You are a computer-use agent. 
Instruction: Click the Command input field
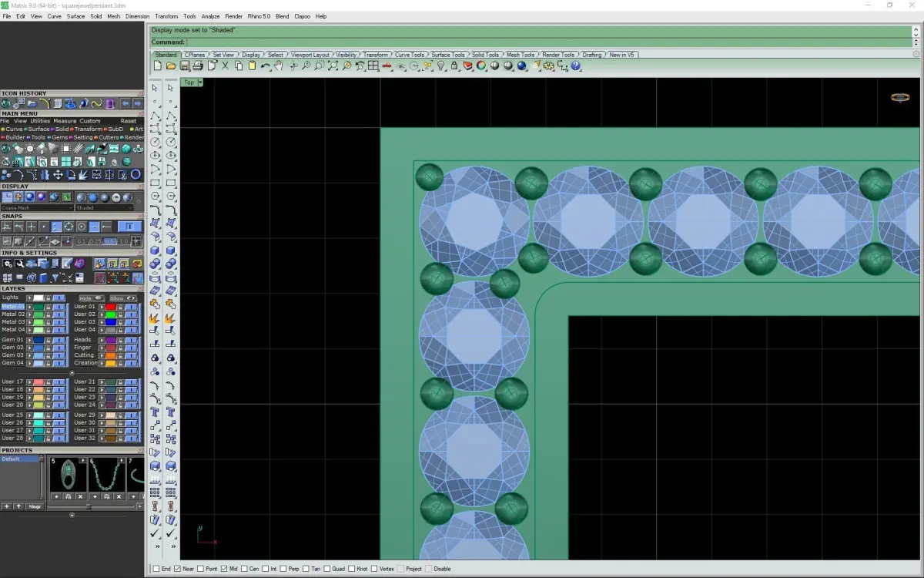(548, 42)
